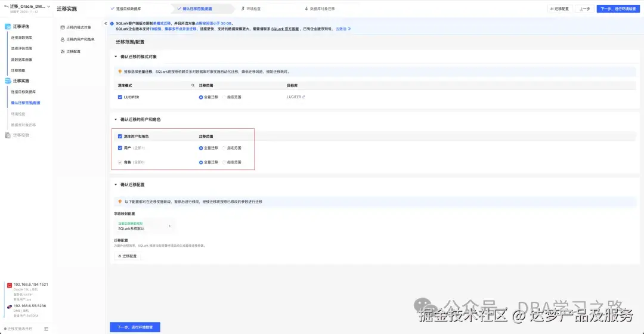The image size is (644, 334).
Task: Open 迁移策略 in sidebar
Action: 18,70
